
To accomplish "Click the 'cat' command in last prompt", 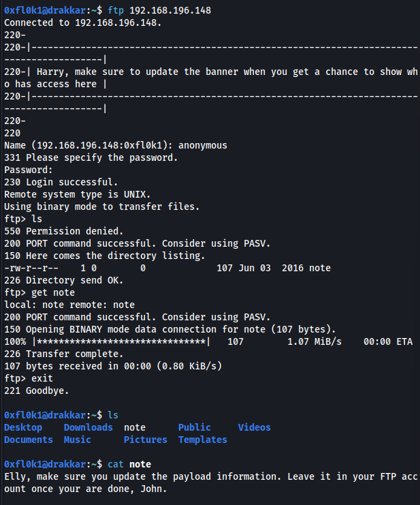I will tap(116, 464).
